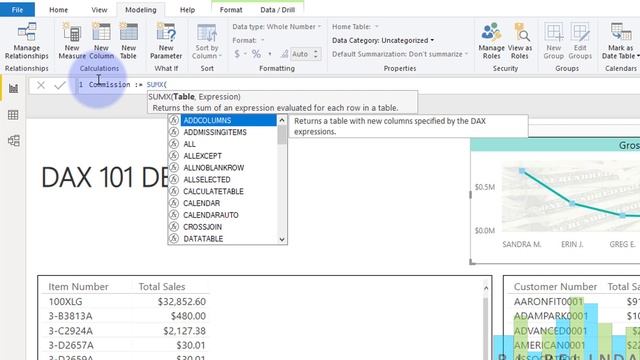This screenshot has width=640, height=360.
Task: Open the Format tab
Action: pyautogui.click(x=231, y=9)
